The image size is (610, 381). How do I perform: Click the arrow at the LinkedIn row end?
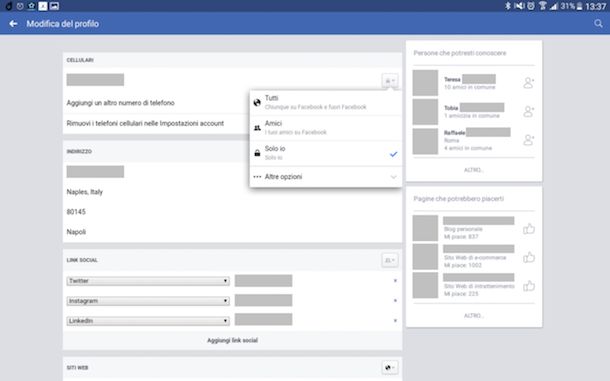coord(395,321)
